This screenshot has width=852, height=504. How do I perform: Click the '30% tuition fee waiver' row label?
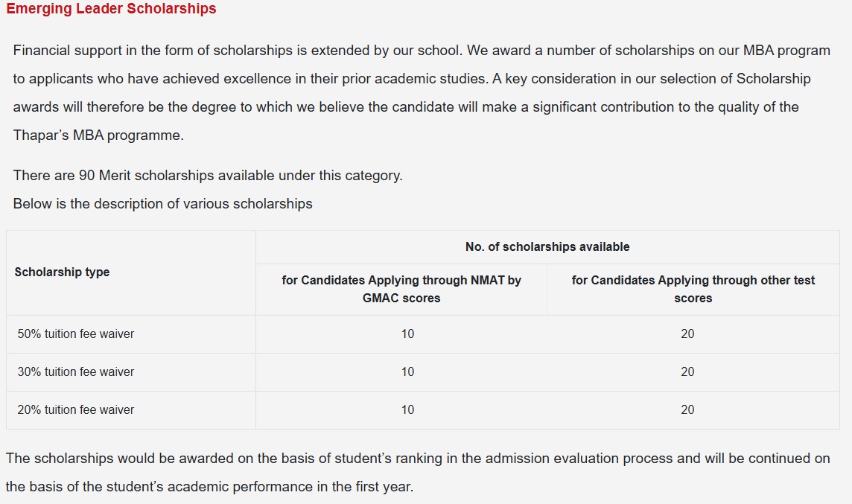76,371
